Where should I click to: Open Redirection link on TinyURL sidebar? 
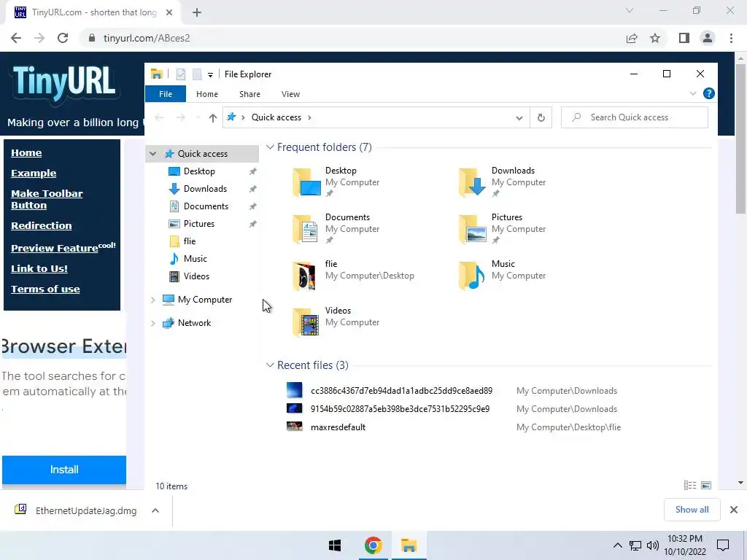click(41, 226)
